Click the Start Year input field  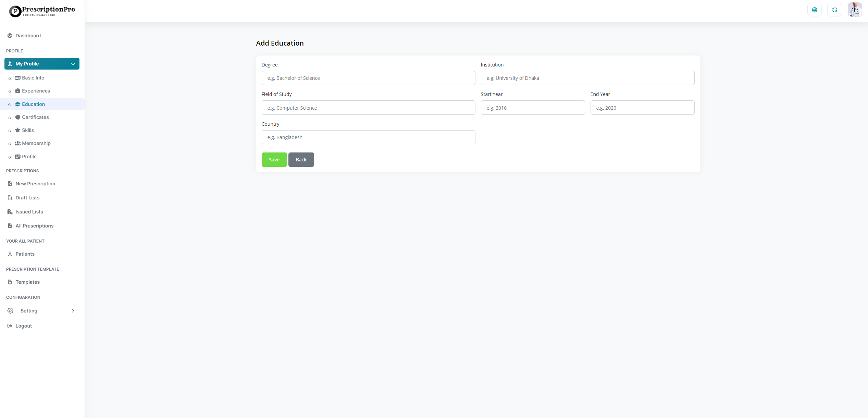(533, 108)
